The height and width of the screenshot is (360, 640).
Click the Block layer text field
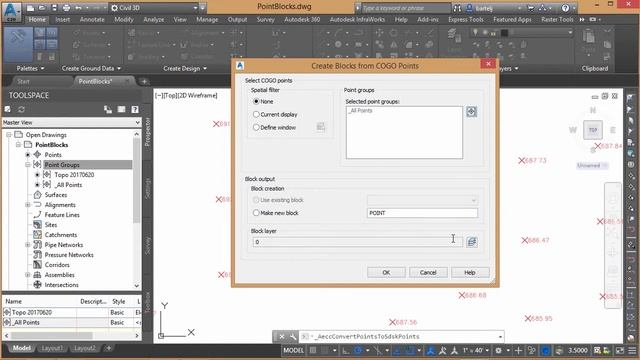(x=358, y=242)
